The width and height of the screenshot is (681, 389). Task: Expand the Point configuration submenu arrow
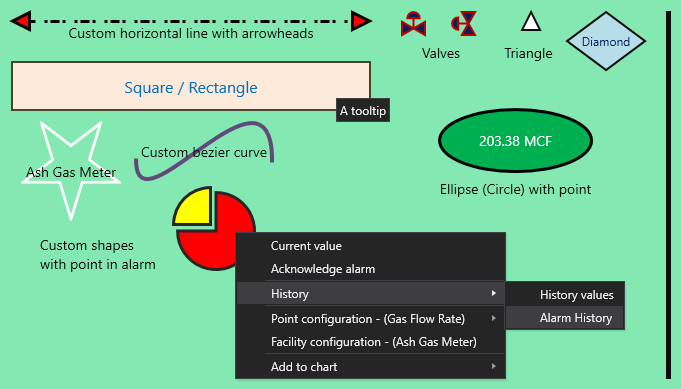pyautogui.click(x=494, y=318)
